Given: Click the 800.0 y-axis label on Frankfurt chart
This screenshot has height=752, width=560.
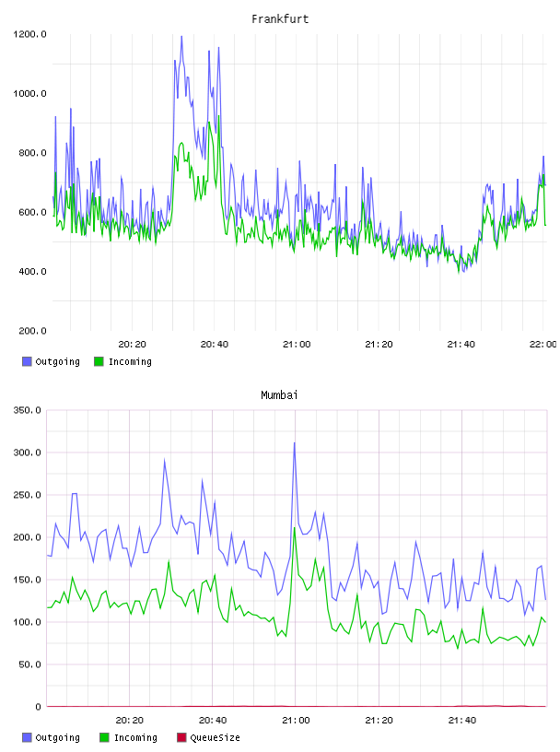Looking at the screenshot, I should tap(32, 153).
